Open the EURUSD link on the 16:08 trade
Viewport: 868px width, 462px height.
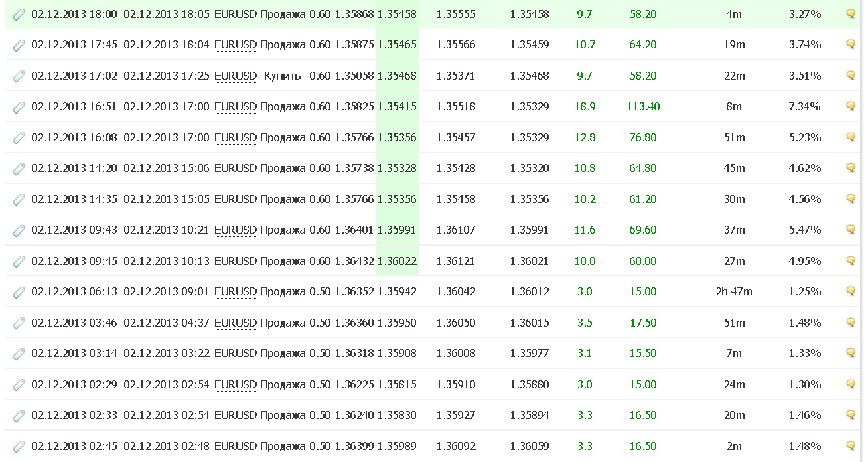tap(236, 137)
